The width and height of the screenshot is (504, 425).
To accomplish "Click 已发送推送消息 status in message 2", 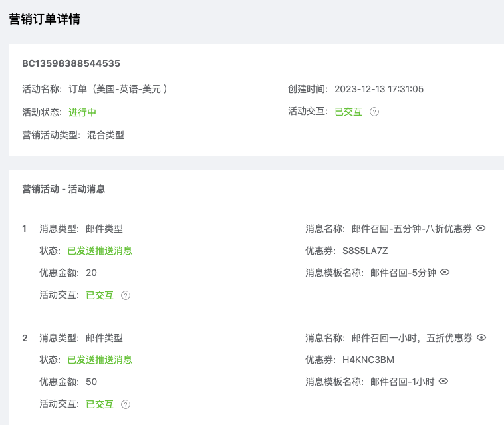I will click(x=100, y=360).
